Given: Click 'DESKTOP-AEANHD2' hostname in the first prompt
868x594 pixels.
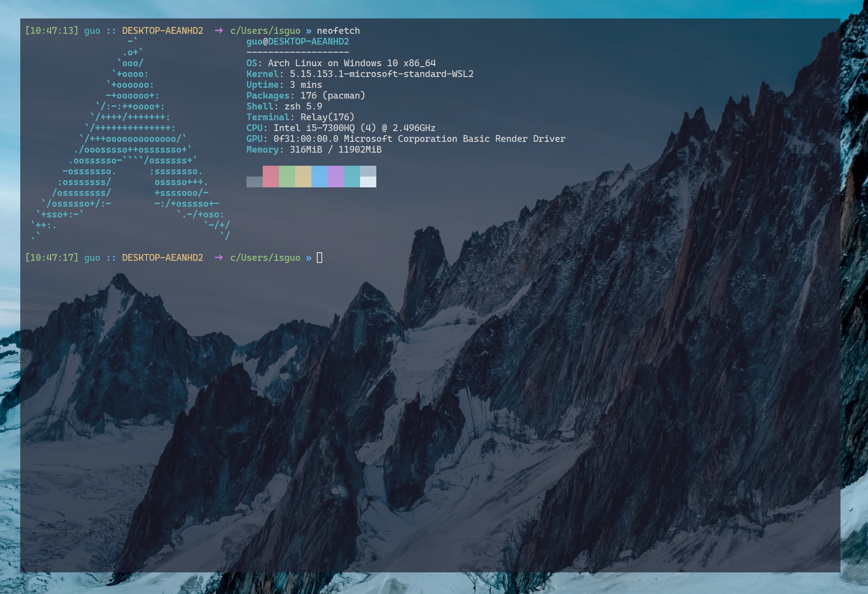Looking at the screenshot, I should click(x=162, y=31).
